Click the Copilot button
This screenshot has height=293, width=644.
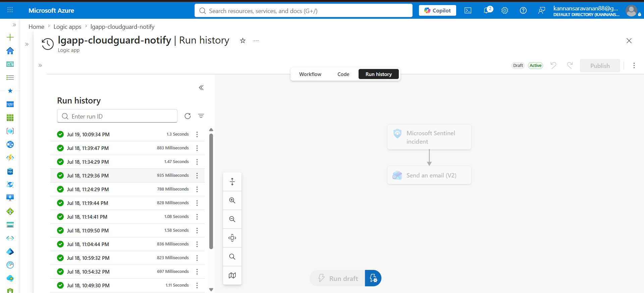tap(437, 10)
